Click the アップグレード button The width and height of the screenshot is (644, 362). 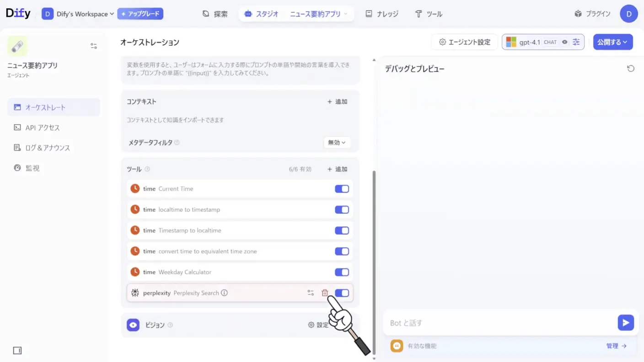140,14
